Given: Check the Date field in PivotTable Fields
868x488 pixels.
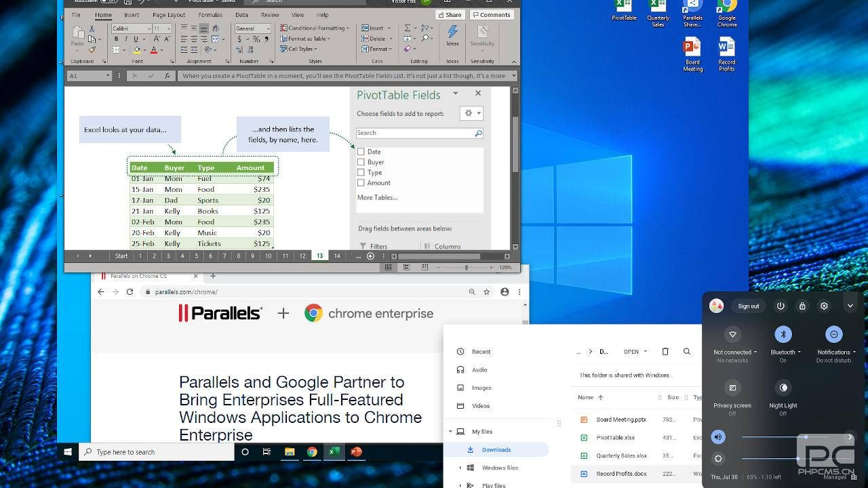Looking at the screenshot, I should coord(361,151).
